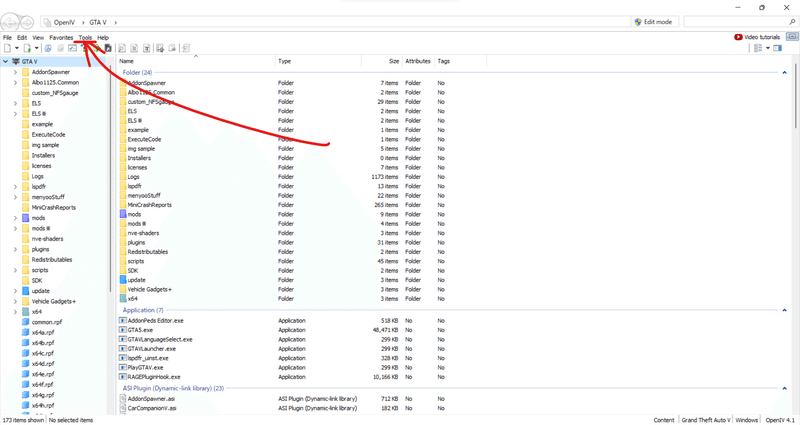The height and width of the screenshot is (425, 800).
Task: Click the GTA5.exe file icon
Action: click(x=122, y=330)
